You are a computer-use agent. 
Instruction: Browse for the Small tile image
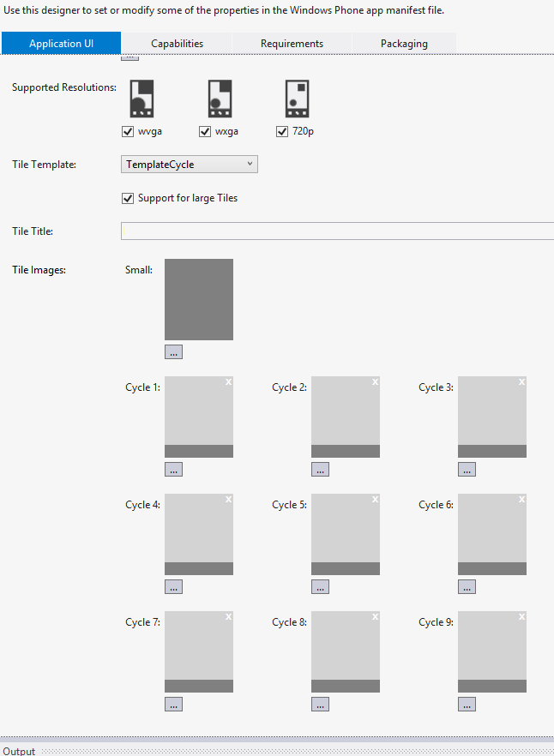[x=173, y=352]
